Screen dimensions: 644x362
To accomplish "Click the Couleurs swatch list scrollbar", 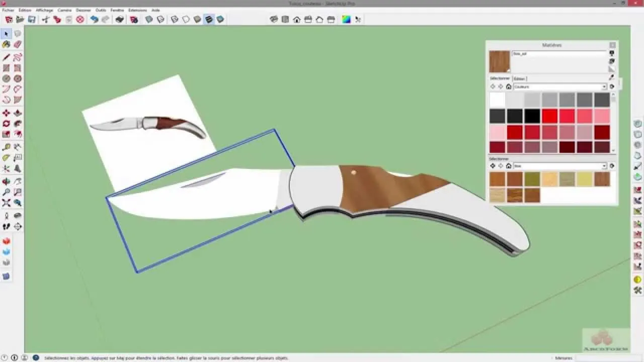I will pos(613,122).
